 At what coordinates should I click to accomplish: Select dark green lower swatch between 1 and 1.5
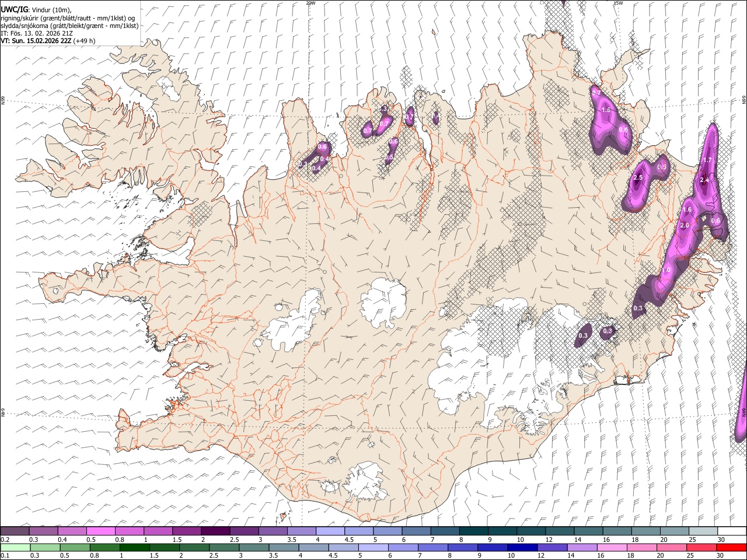pyautogui.click(x=135, y=547)
